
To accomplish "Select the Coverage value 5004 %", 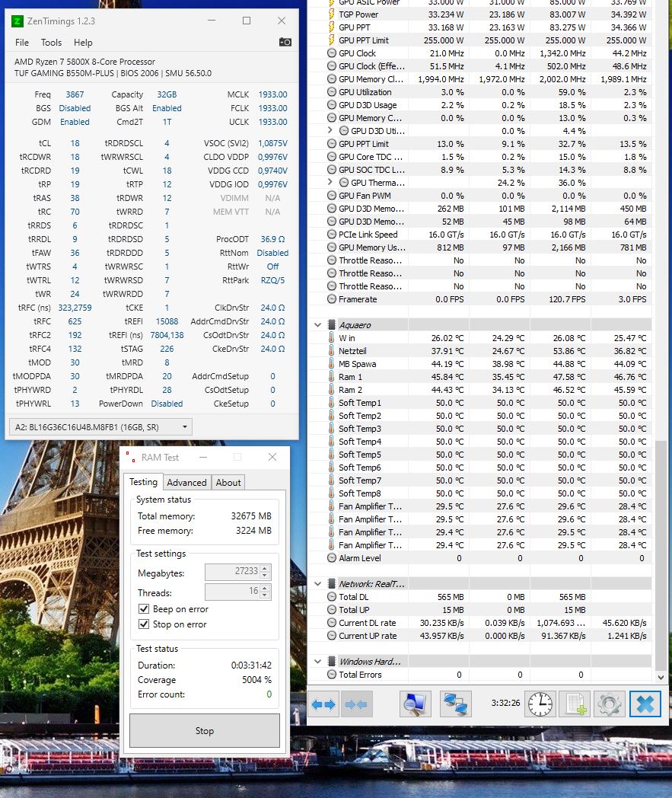I will pyautogui.click(x=256, y=680).
